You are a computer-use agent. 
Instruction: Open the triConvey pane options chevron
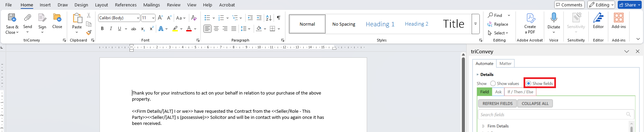click(626, 51)
